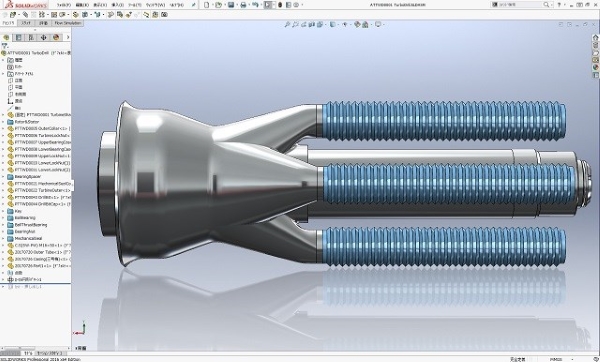Click Zoom to Fit in the view toolbar

point(287,24)
